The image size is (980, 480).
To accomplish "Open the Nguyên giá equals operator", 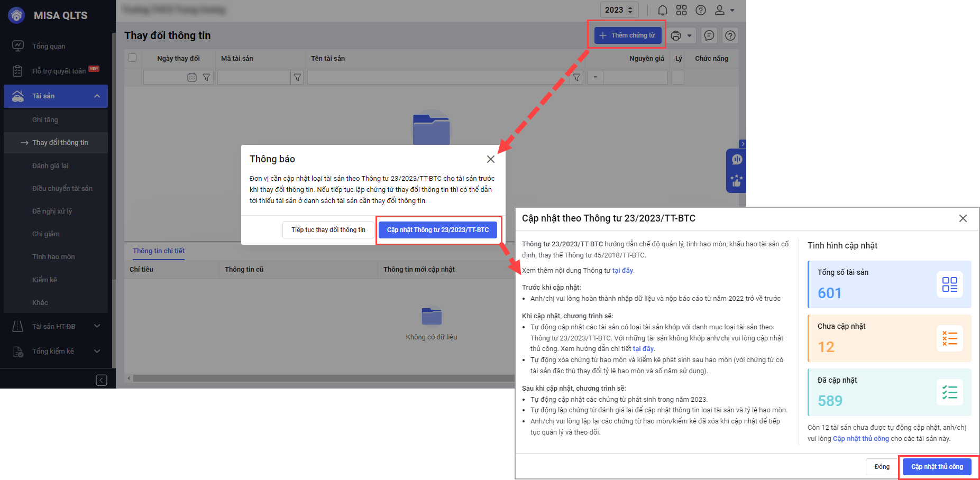I will 595,77.
